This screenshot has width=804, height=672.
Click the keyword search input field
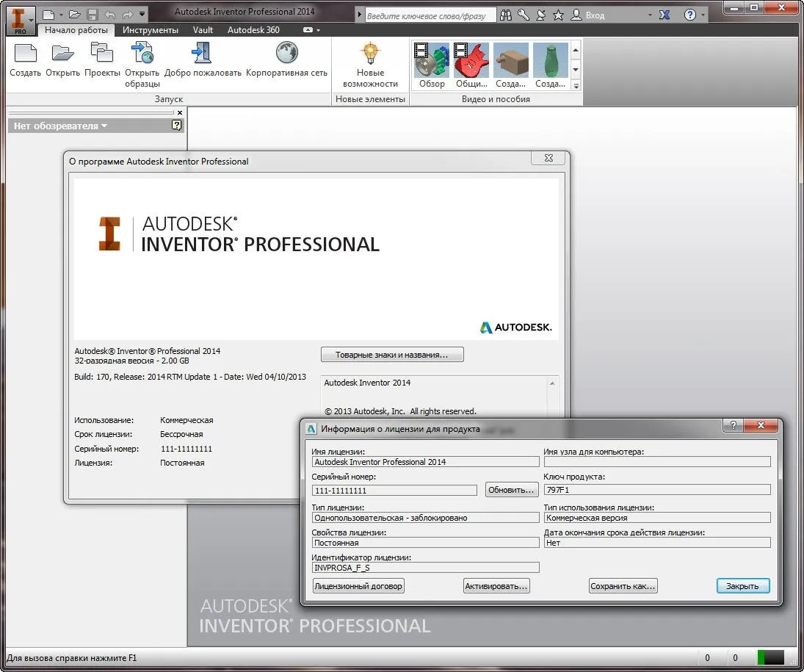coord(430,15)
